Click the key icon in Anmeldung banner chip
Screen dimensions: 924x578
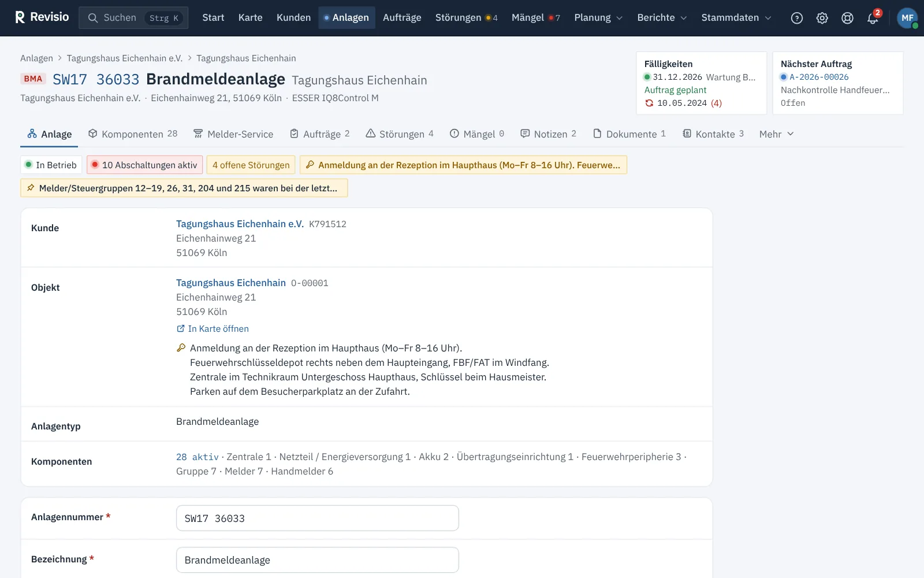310,165
